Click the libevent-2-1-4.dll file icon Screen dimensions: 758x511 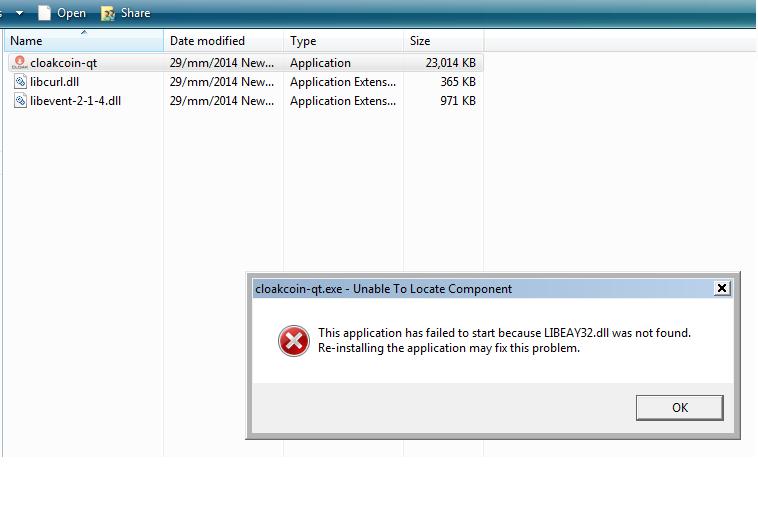pyautogui.click(x=20, y=101)
